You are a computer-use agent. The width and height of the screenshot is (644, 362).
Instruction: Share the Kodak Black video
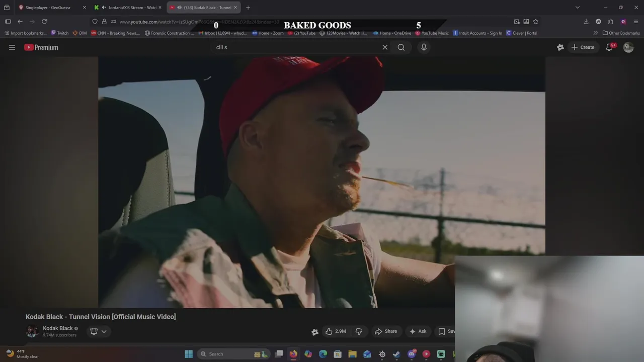[386, 331]
